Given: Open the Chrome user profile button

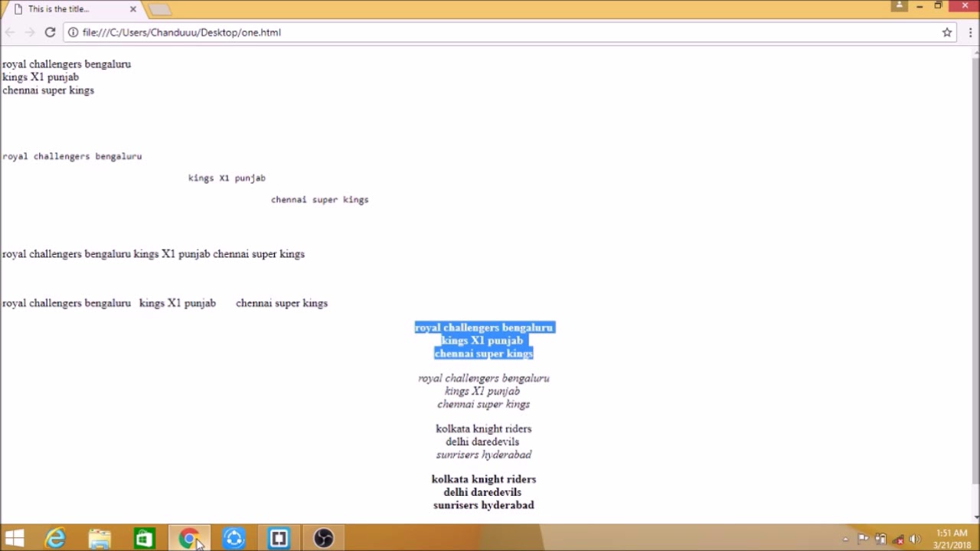Looking at the screenshot, I should point(900,5).
